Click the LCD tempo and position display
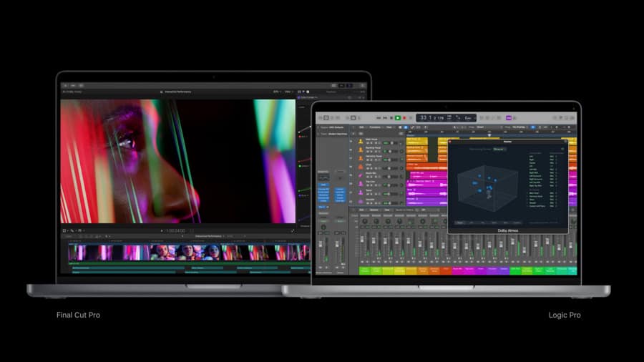Image resolution: width=644 pixels, height=362 pixels. pyautogui.click(x=445, y=117)
